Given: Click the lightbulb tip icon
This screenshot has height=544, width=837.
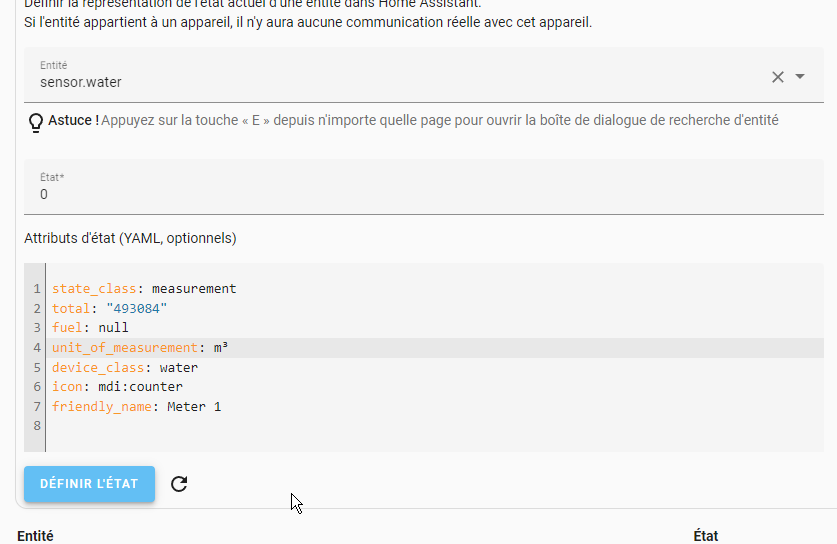Looking at the screenshot, I should click(x=36, y=122).
